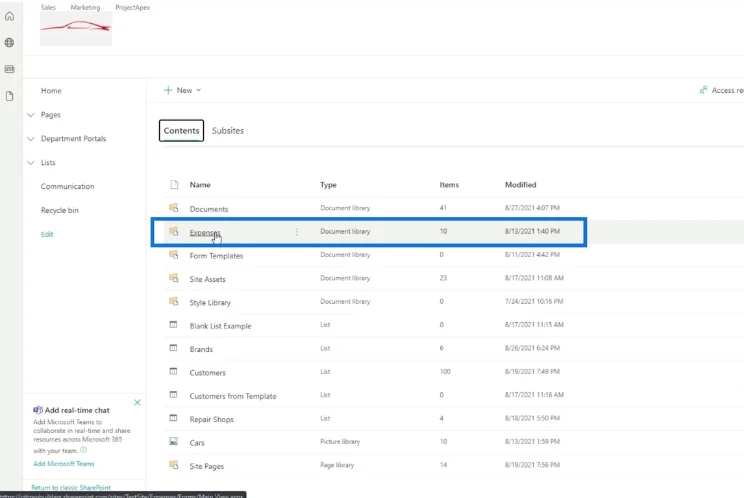Viewport: 744px width, 498px height.
Task: Click Return to classic SharePoint link
Action: [x=71, y=487]
